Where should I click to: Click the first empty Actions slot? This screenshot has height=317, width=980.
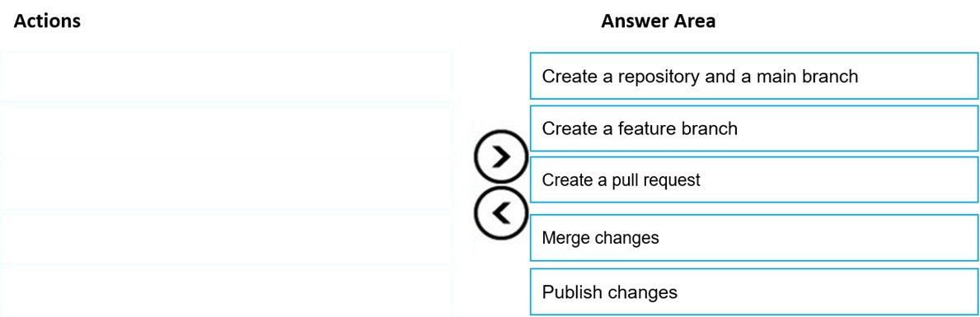226,77
